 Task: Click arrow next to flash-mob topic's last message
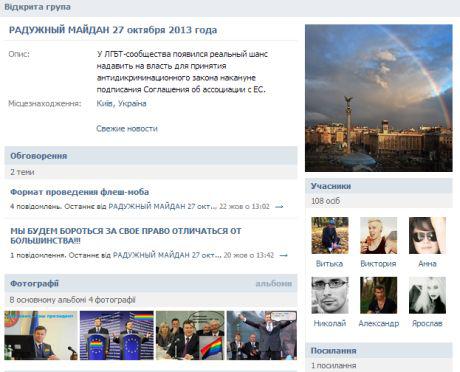[x=279, y=207]
